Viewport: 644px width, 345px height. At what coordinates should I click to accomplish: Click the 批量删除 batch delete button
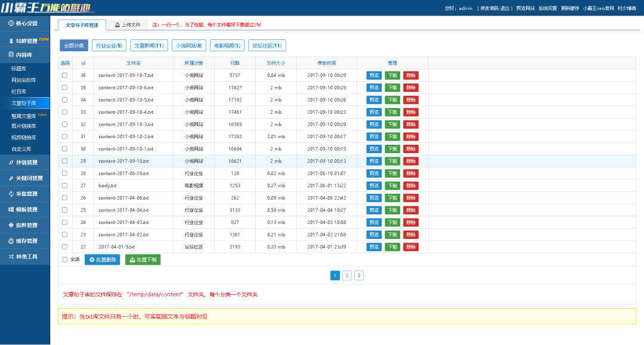101,259
